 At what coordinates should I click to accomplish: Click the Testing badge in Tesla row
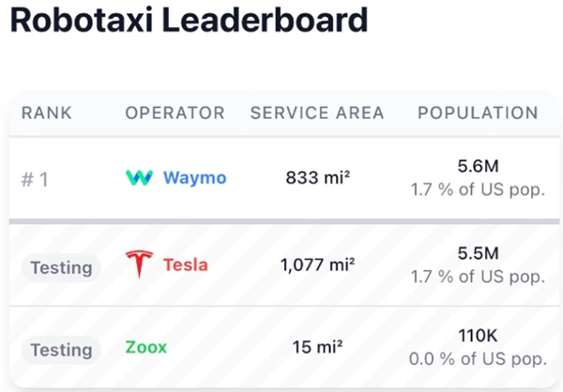point(61,266)
